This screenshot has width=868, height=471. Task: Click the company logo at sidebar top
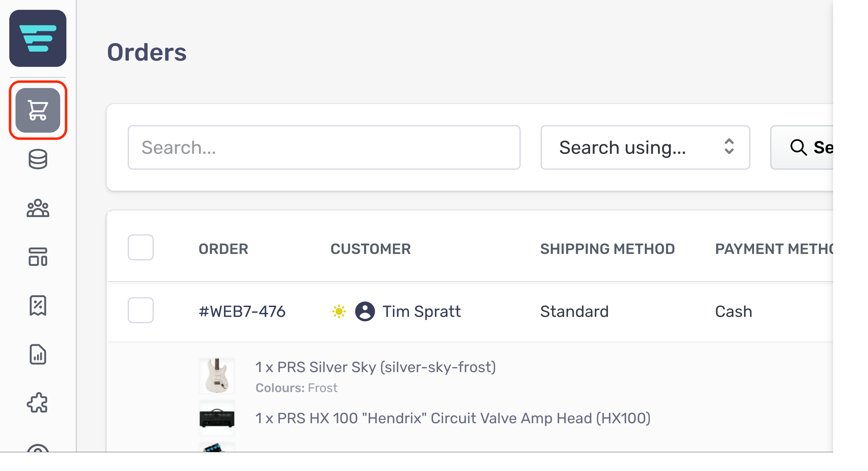click(x=38, y=38)
